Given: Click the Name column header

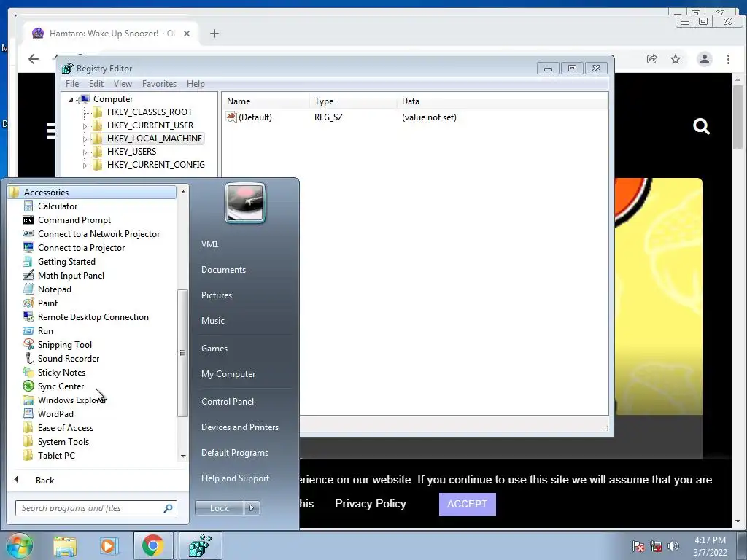Looking at the screenshot, I should coord(266,101).
